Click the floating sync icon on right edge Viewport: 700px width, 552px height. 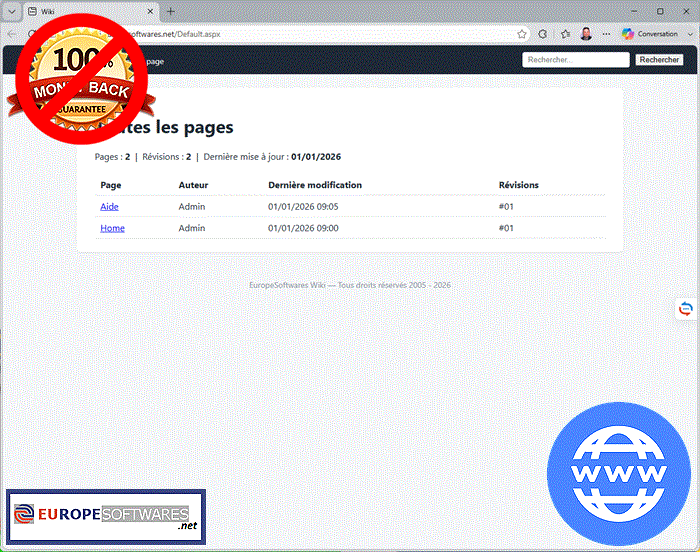coord(686,309)
